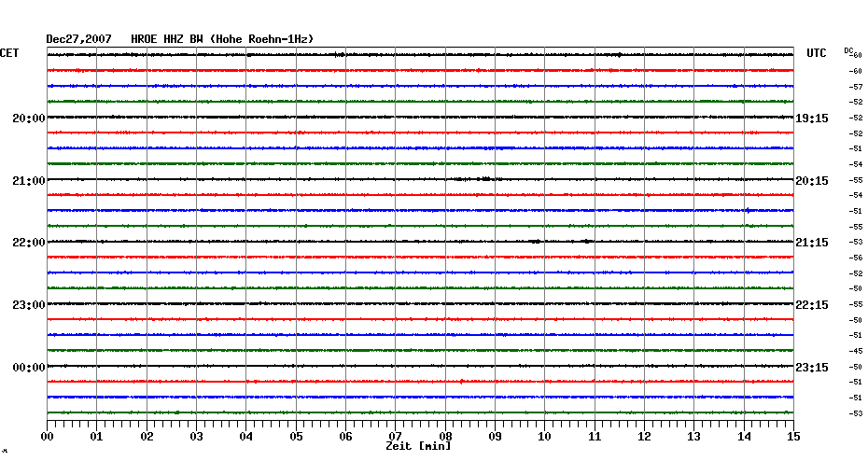
Task: Select the DC value -57
Action: [x=856, y=87]
